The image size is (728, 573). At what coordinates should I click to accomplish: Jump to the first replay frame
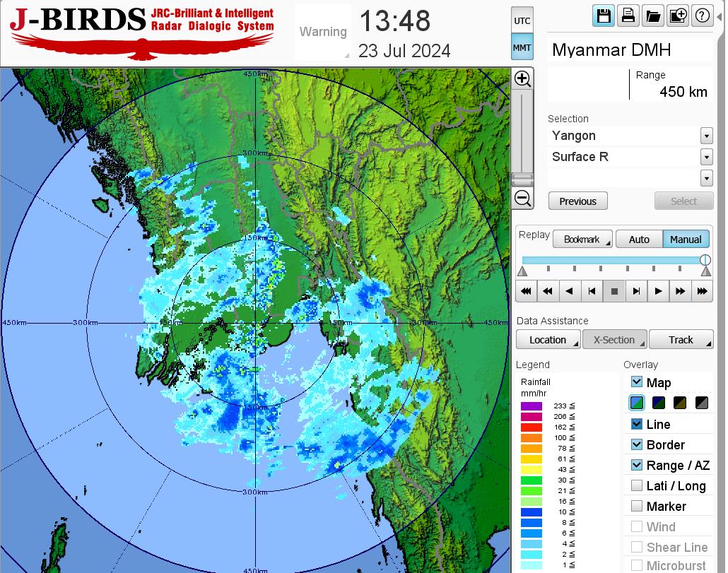(x=526, y=291)
